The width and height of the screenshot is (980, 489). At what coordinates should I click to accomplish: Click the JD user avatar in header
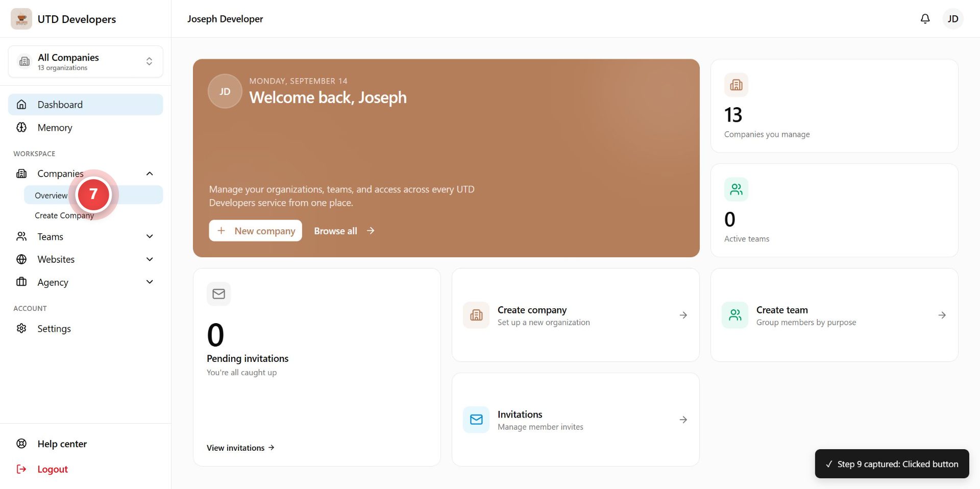point(952,19)
